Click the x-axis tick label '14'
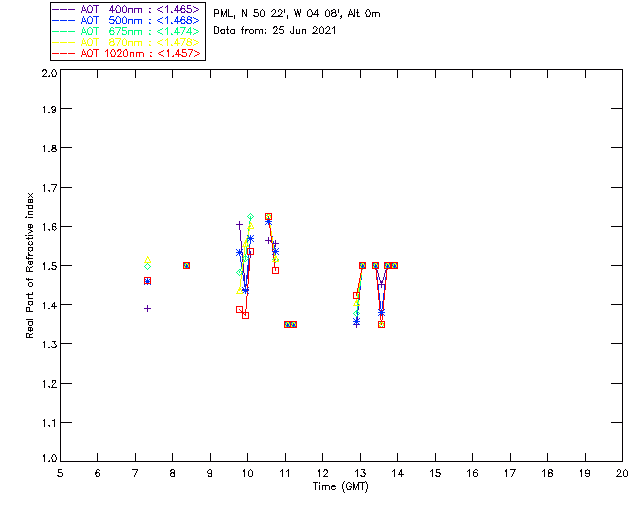Image resolution: width=640 pixels, height=512 pixels. [x=398, y=473]
